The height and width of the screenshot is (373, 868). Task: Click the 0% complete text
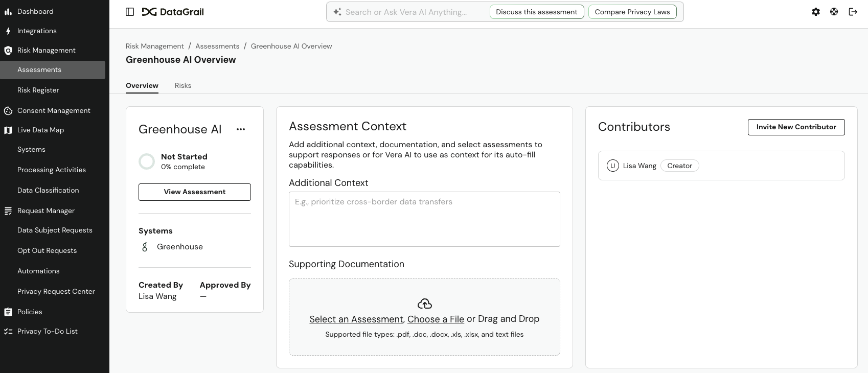pyautogui.click(x=183, y=167)
